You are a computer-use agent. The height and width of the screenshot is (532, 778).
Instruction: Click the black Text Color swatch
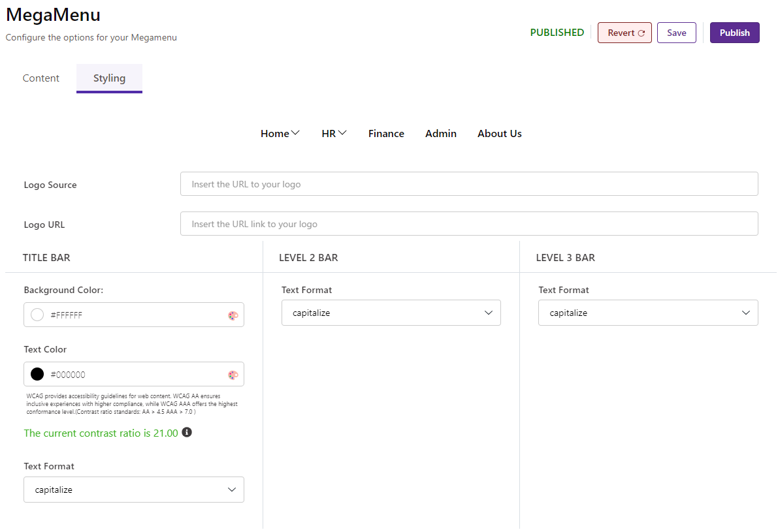point(37,374)
